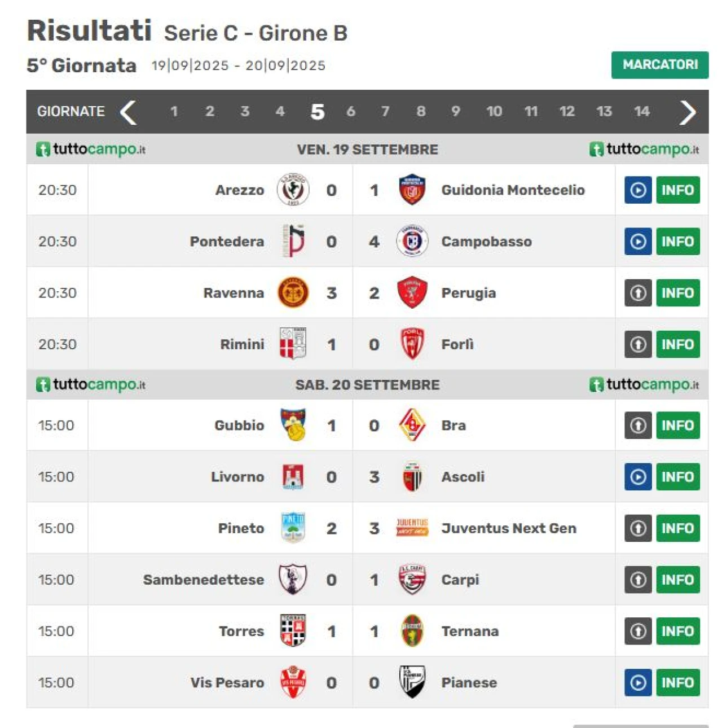
Task: Click the top-left tuttocampo.it logo
Action: tap(91, 149)
